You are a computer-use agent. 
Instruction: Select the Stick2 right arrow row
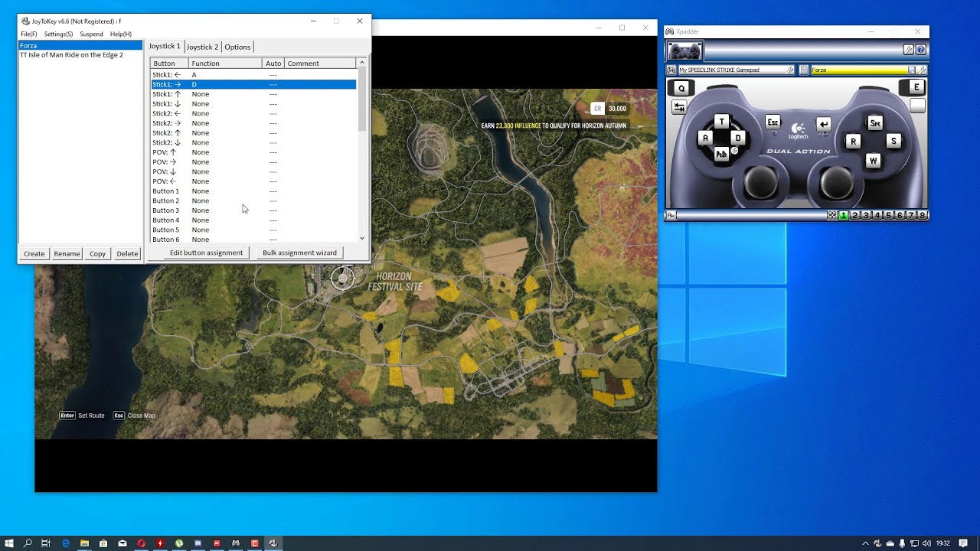253,123
